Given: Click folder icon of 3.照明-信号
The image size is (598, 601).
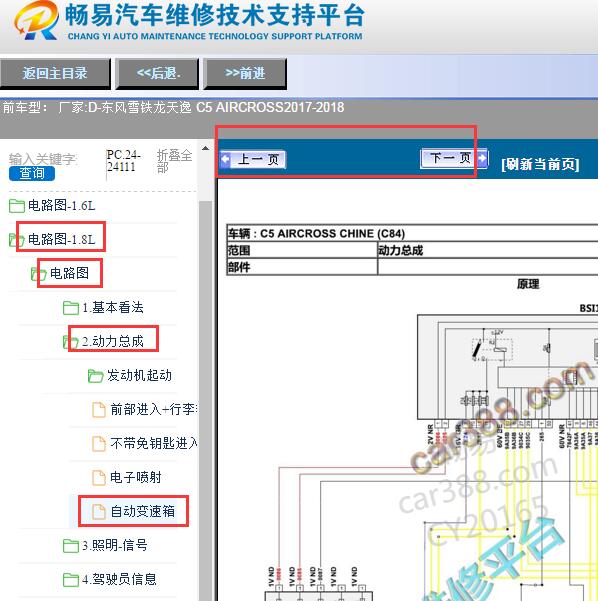Looking at the screenshot, I should click(x=71, y=546).
